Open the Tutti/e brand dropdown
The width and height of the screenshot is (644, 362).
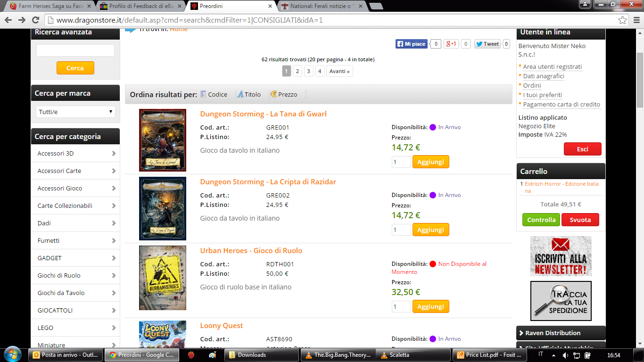click(x=75, y=112)
